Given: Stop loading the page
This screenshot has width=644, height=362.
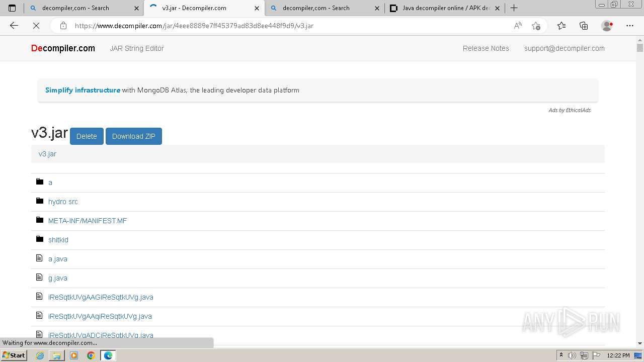Looking at the screenshot, I should [36, 26].
